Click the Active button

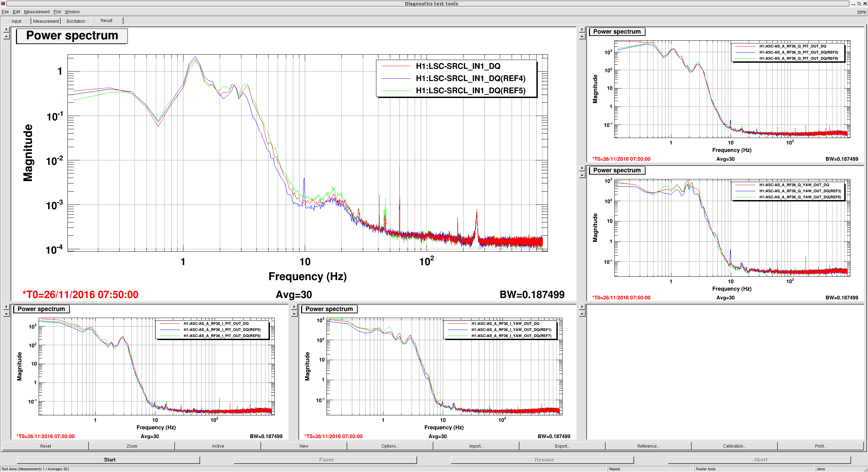point(218,446)
